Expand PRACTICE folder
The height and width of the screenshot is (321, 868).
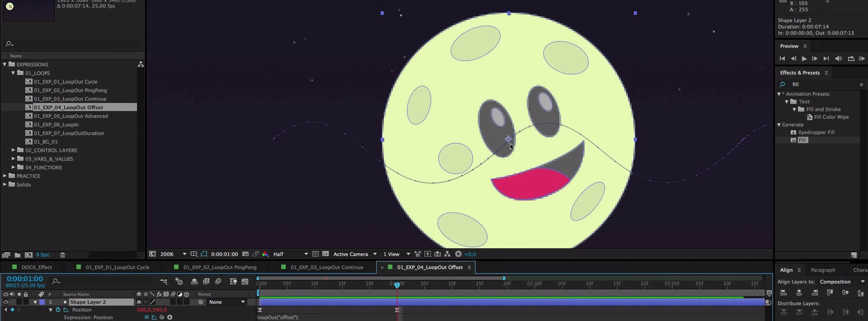(x=5, y=176)
